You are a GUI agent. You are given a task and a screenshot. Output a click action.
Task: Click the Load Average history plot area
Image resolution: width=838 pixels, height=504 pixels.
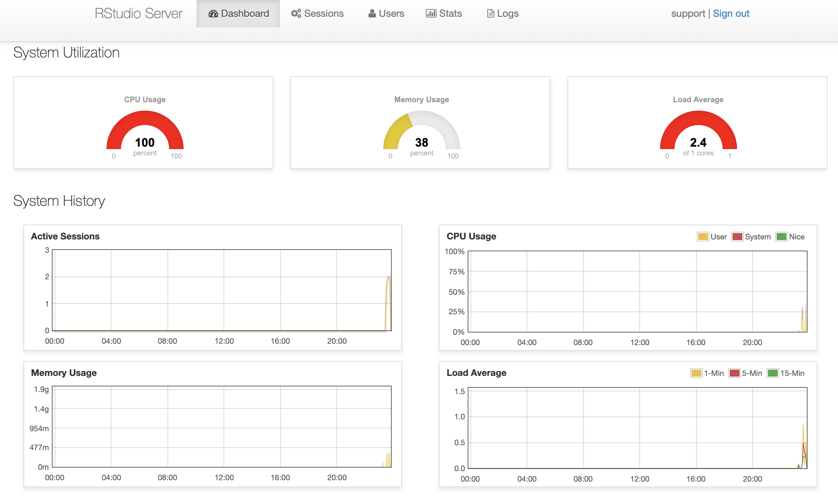pyautogui.click(x=638, y=428)
